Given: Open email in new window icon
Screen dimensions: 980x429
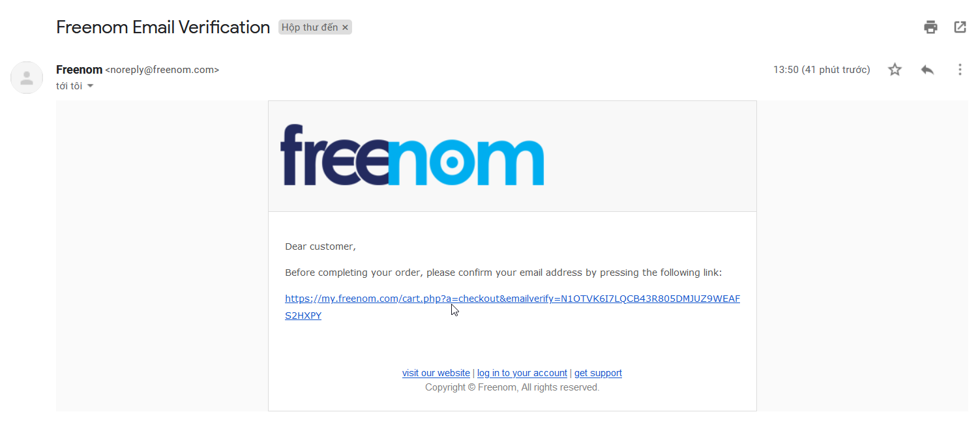Looking at the screenshot, I should click(960, 27).
